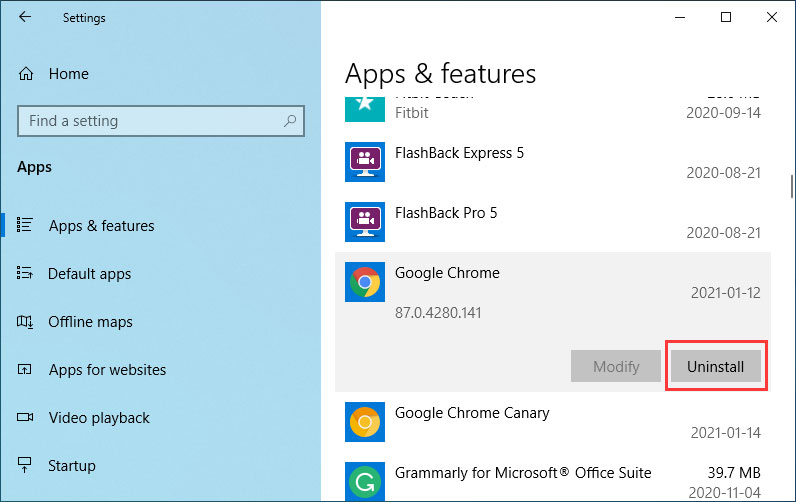The width and height of the screenshot is (796, 502).
Task: Click Chrome version 87.0.4280.141
Action: point(438,312)
